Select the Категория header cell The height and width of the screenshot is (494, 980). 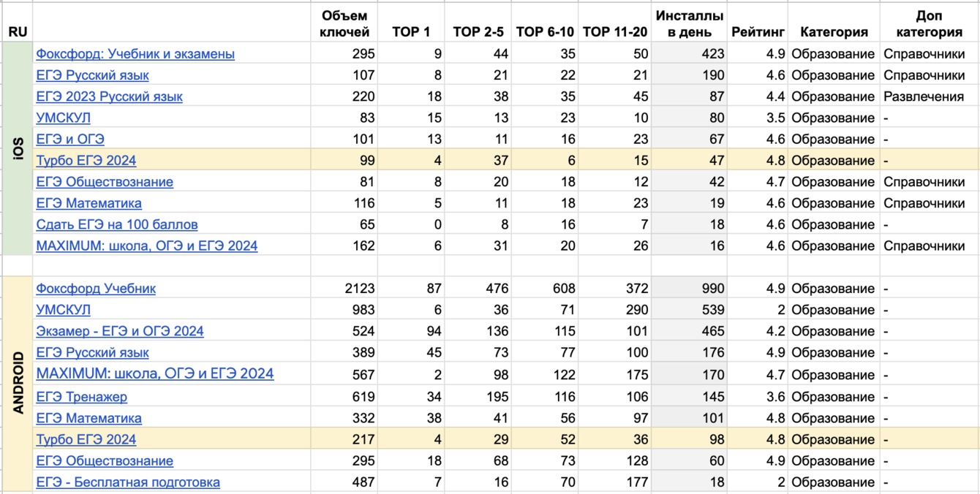834,31
